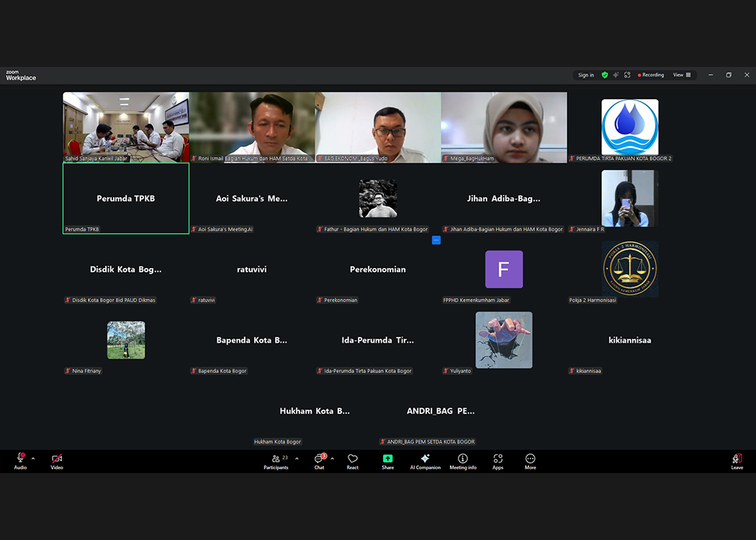Click the blue ellipsis button between tiles

[x=436, y=240]
